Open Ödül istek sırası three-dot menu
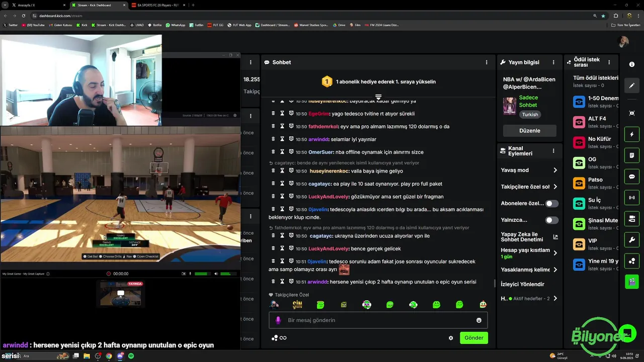Screen dimensions: 644x362 (x=609, y=62)
